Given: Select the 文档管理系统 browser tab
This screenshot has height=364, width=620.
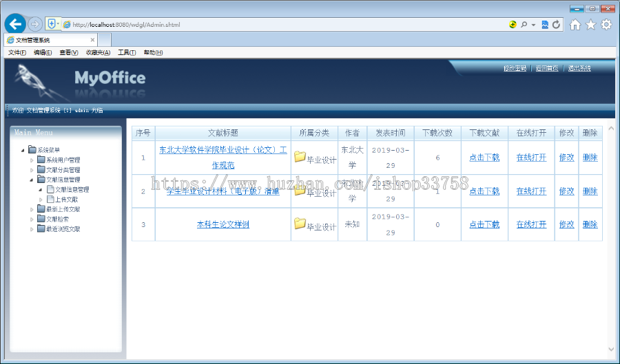Looking at the screenshot, I should [51, 40].
